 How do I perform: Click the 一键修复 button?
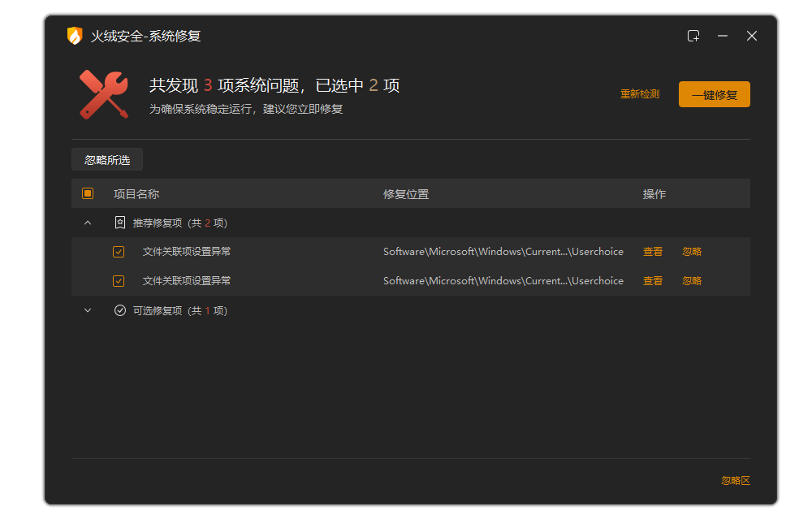click(714, 94)
